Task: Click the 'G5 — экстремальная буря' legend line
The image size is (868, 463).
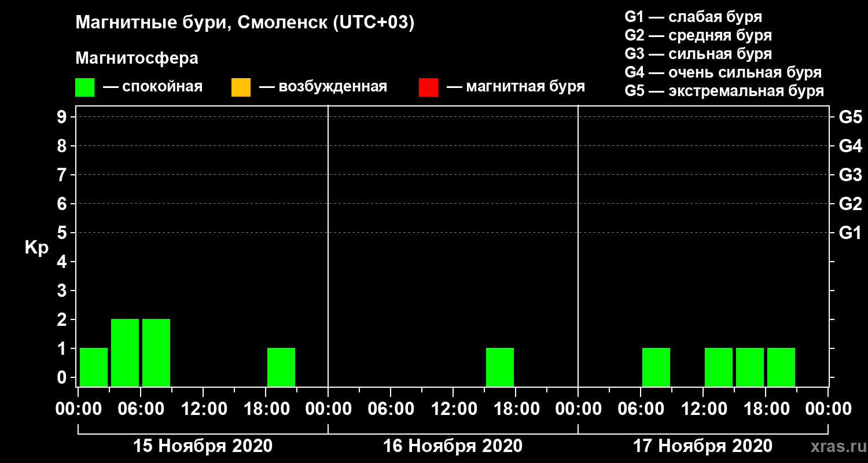Action: pyautogui.click(x=724, y=91)
